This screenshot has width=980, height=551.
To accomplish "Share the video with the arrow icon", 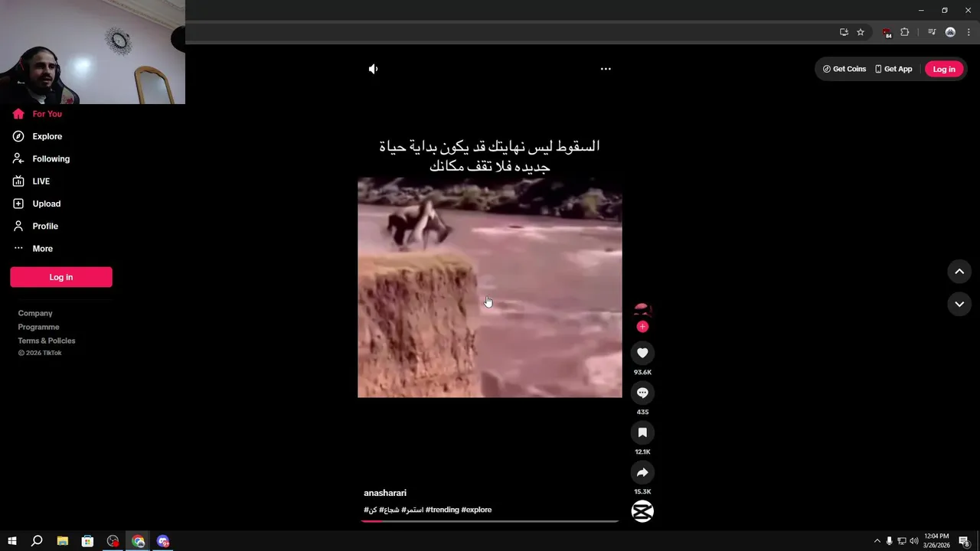I will 642,472.
